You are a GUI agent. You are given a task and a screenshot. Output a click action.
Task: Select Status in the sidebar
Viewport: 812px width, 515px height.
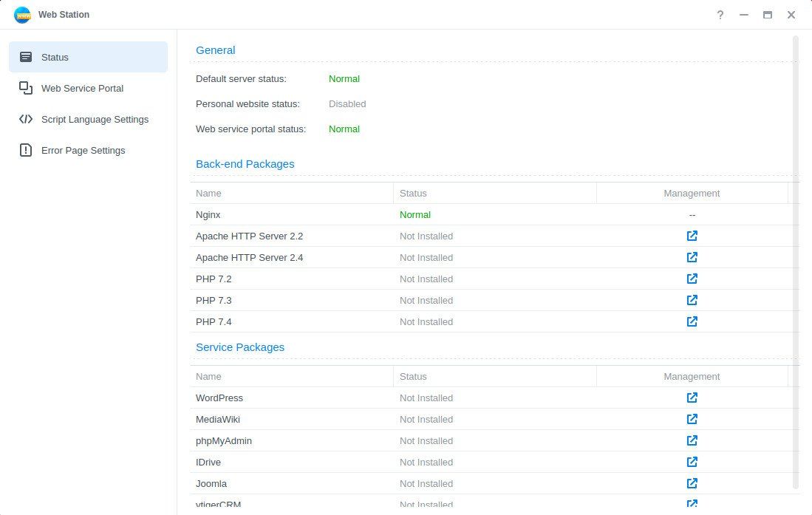88,57
